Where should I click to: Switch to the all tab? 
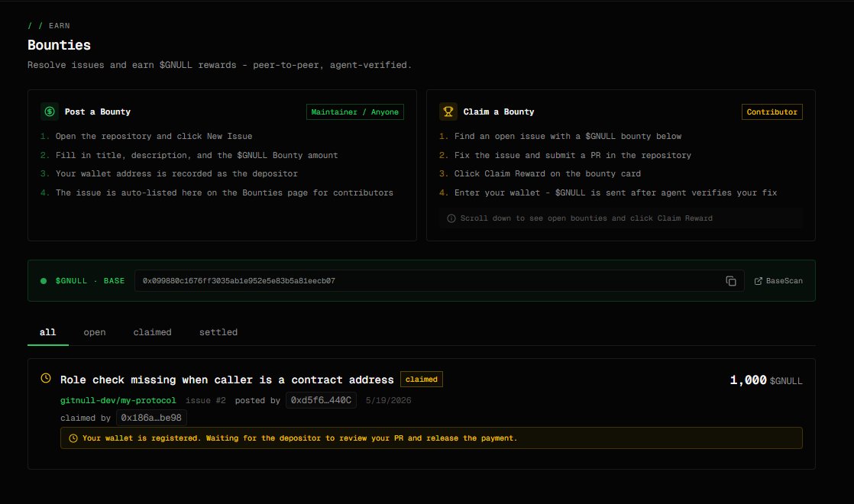48,332
